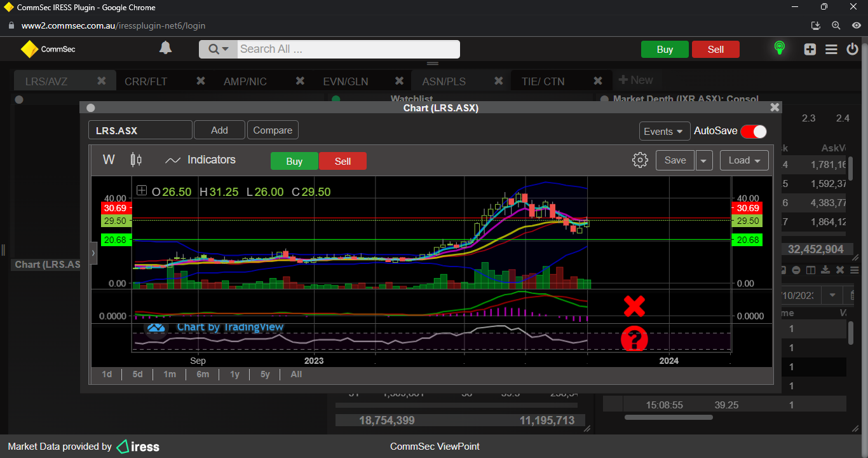The image size is (868, 458).
Task: Click the browser zoom magnifier icon
Action: (836, 26)
